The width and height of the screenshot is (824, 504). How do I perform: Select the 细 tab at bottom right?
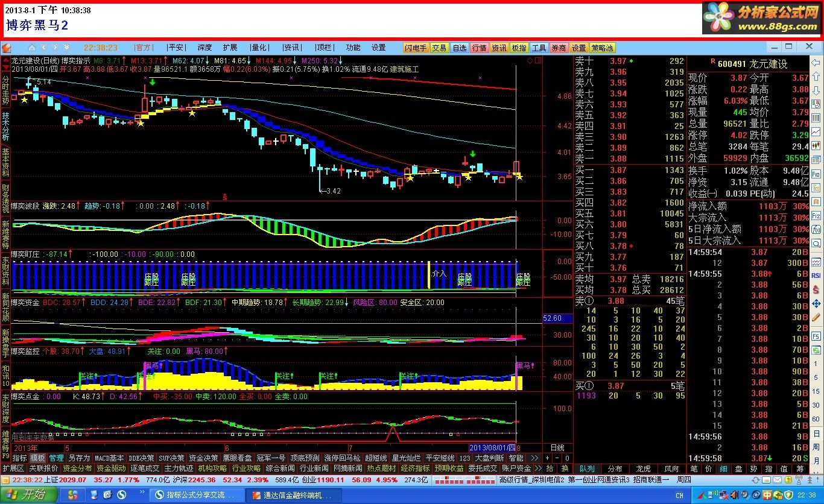tap(724, 468)
